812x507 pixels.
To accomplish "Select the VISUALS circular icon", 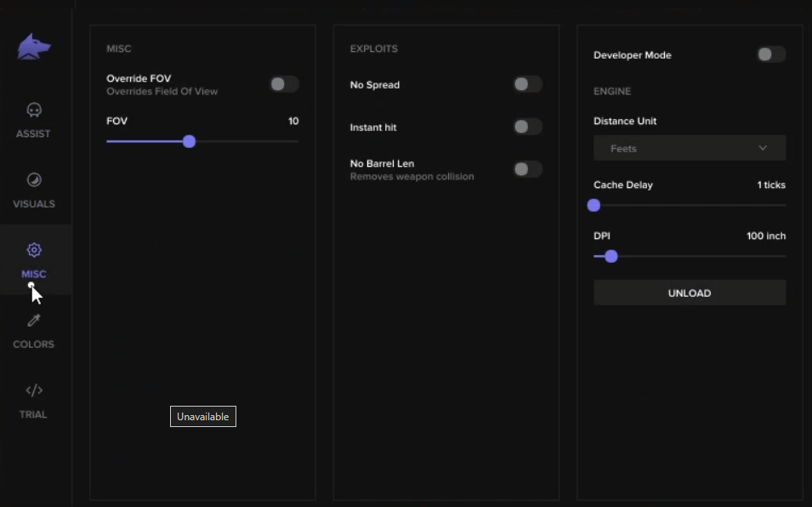I will 34,179.
